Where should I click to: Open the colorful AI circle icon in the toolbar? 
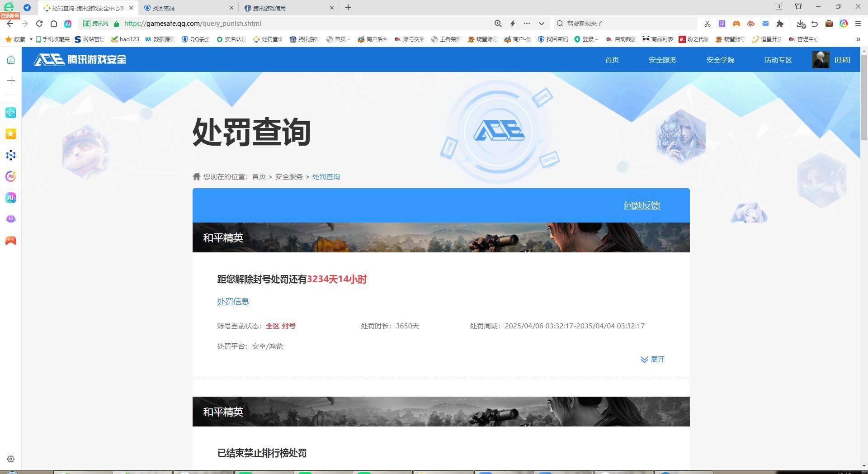pyautogui.click(x=844, y=24)
